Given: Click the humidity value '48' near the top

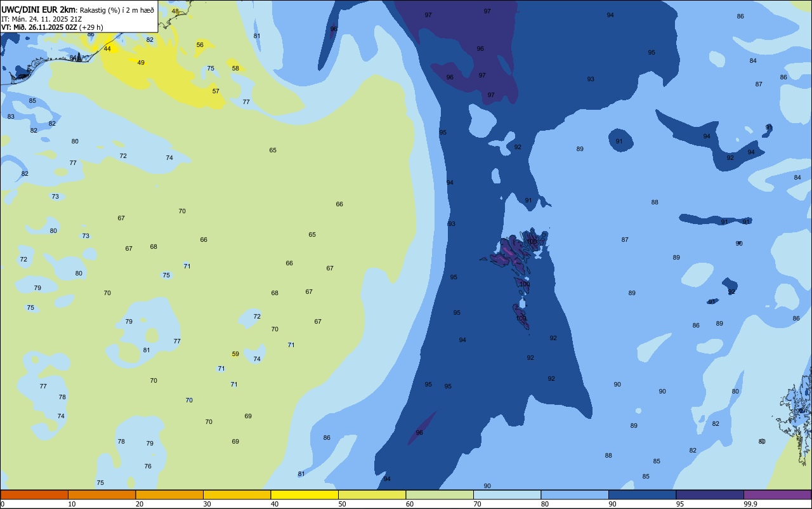Looking at the screenshot, I should point(175,11).
